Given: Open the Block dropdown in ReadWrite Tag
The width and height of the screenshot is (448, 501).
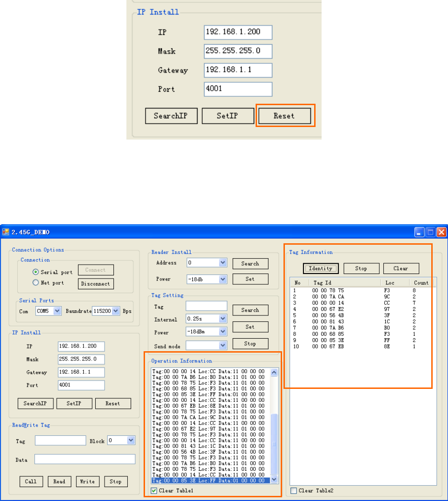Looking at the screenshot, I should tap(131, 440).
